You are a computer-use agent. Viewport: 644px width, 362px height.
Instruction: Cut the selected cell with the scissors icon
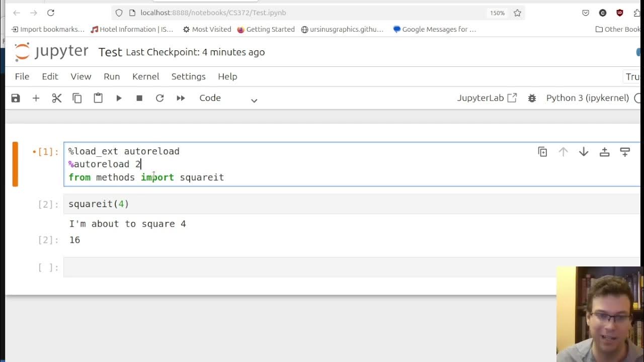pyautogui.click(x=57, y=98)
